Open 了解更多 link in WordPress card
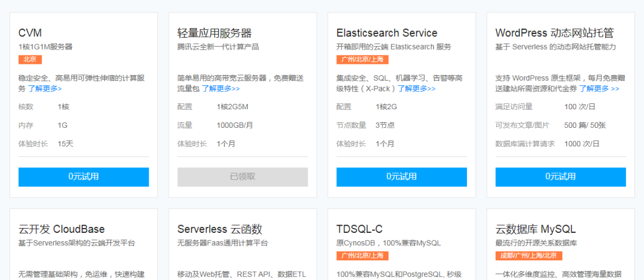Viewport: 644px width, 280px height. click(x=599, y=88)
